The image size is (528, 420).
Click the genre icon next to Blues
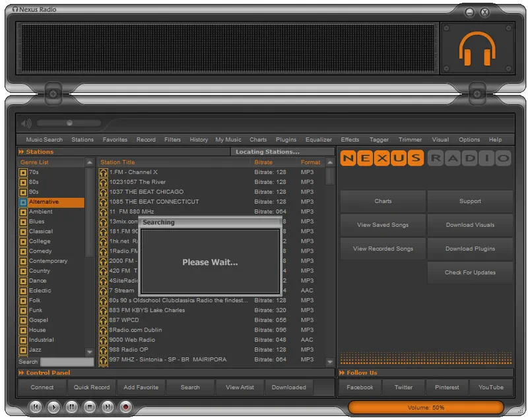coord(23,222)
